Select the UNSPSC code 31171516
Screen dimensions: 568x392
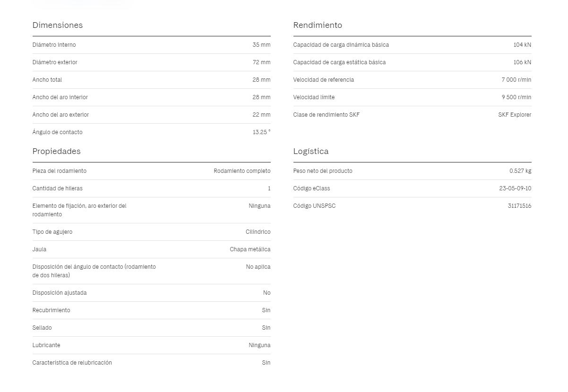click(519, 206)
